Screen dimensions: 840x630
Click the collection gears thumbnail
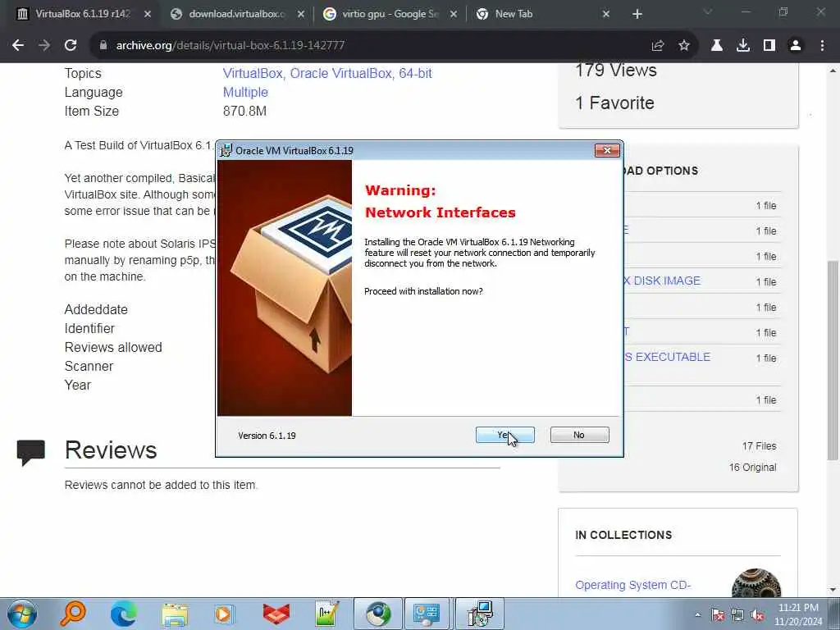(x=756, y=583)
